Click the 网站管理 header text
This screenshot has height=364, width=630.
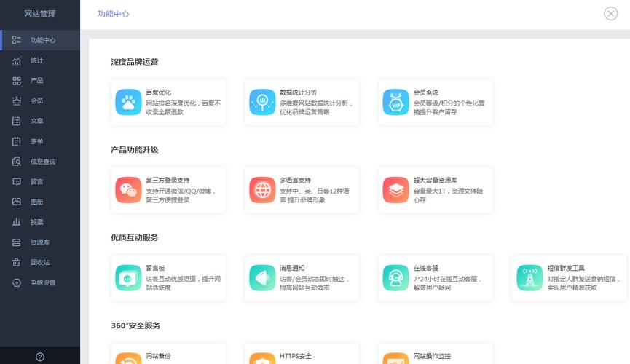[40, 14]
